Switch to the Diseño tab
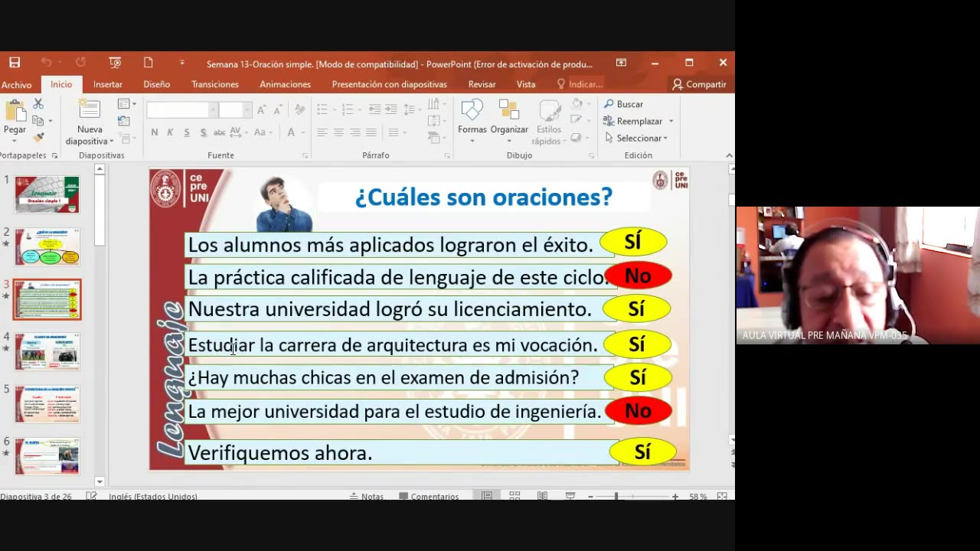The width and height of the screenshot is (980, 551). coord(157,84)
